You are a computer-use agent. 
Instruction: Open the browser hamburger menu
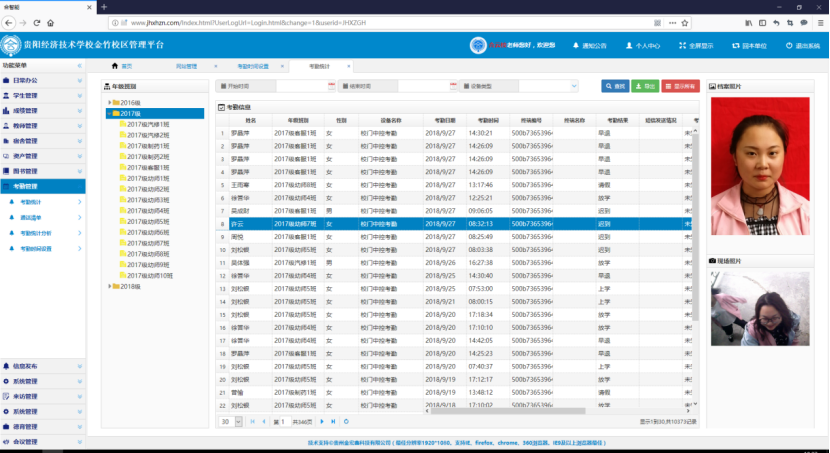coord(820,23)
